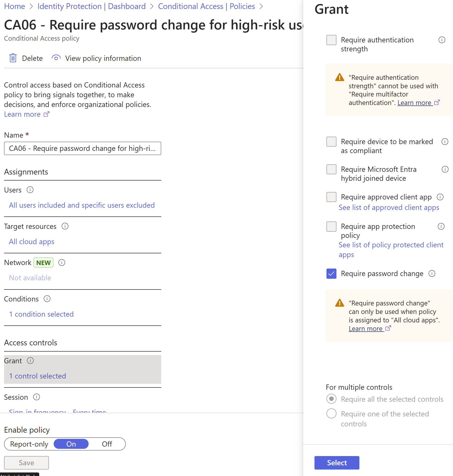This screenshot has height=476, width=453.
Task: Check Require authentication strength checkbox
Action: 331,40
